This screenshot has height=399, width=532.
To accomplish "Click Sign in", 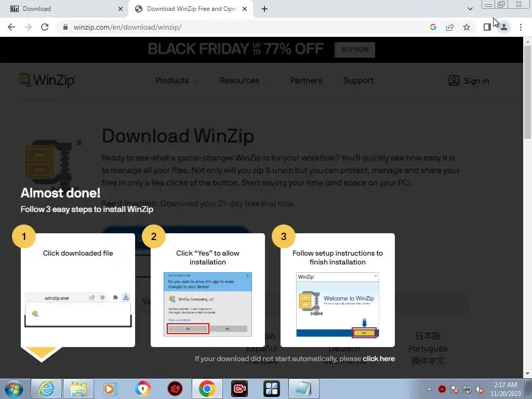I will 469,81.
